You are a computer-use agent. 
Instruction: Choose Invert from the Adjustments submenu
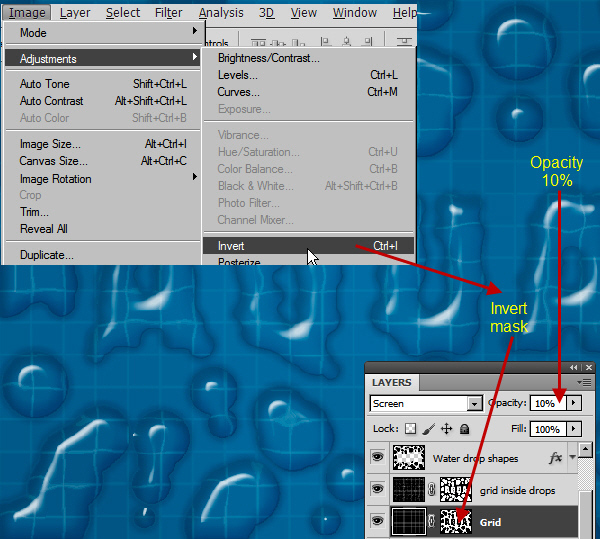point(231,246)
